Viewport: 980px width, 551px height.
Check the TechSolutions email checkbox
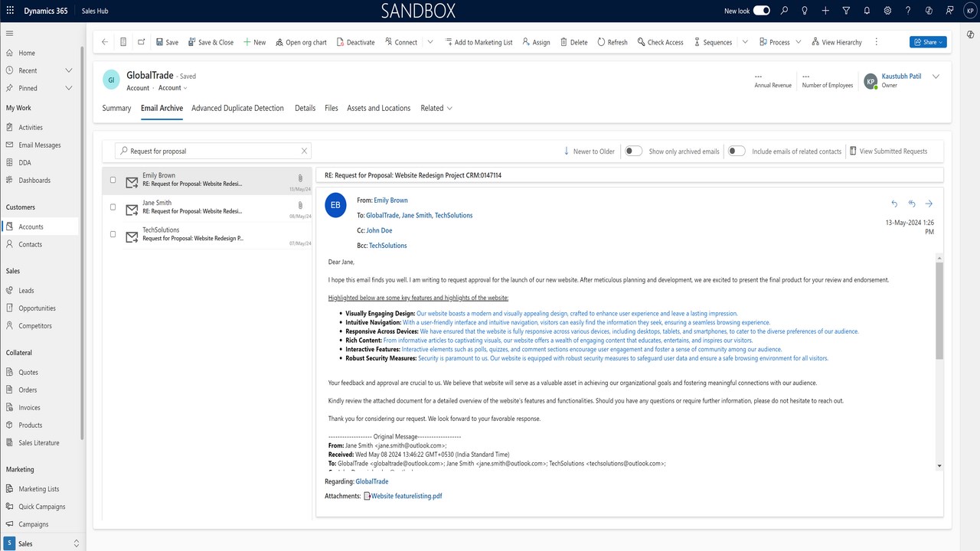tap(113, 234)
